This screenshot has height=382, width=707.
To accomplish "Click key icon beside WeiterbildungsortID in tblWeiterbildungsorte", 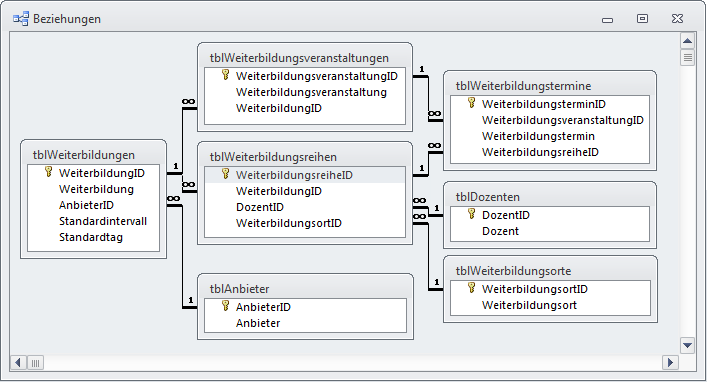I will tap(472, 288).
